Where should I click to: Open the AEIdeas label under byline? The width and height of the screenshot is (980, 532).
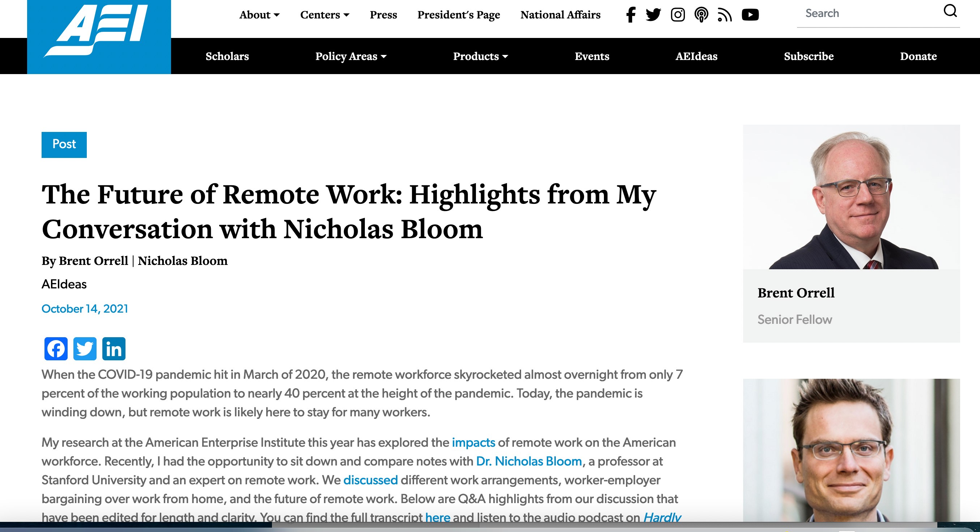tap(64, 284)
